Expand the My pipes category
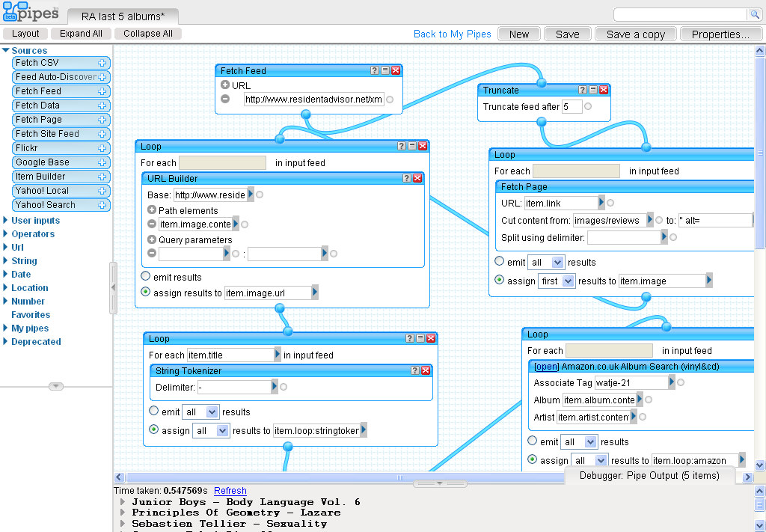 tap(5, 328)
